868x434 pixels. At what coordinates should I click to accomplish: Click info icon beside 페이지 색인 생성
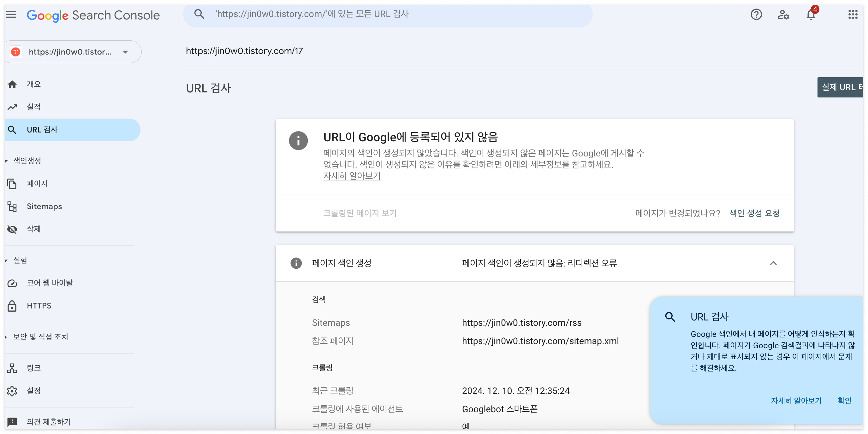pyautogui.click(x=296, y=263)
